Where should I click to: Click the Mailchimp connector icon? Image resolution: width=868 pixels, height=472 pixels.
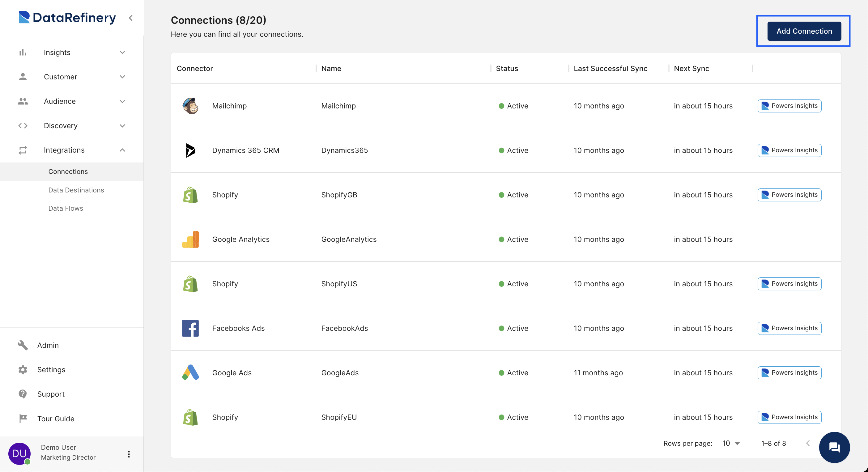(190, 106)
